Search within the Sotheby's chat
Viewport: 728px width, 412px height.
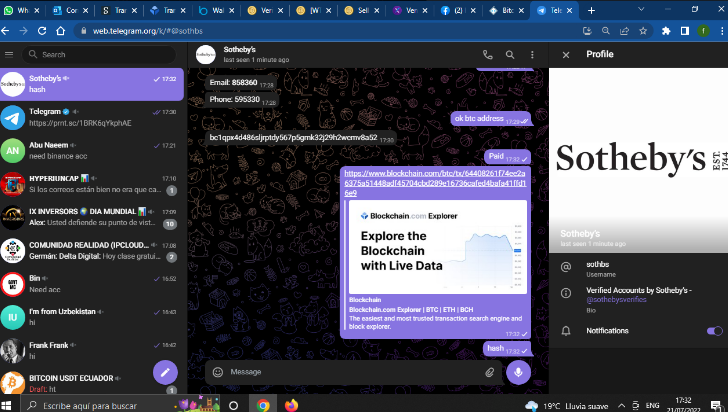(x=510, y=55)
